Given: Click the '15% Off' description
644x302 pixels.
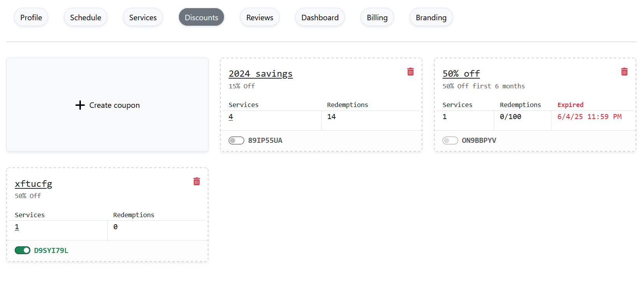Looking at the screenshot, I should pyautogui.click(x=242, y=86).
